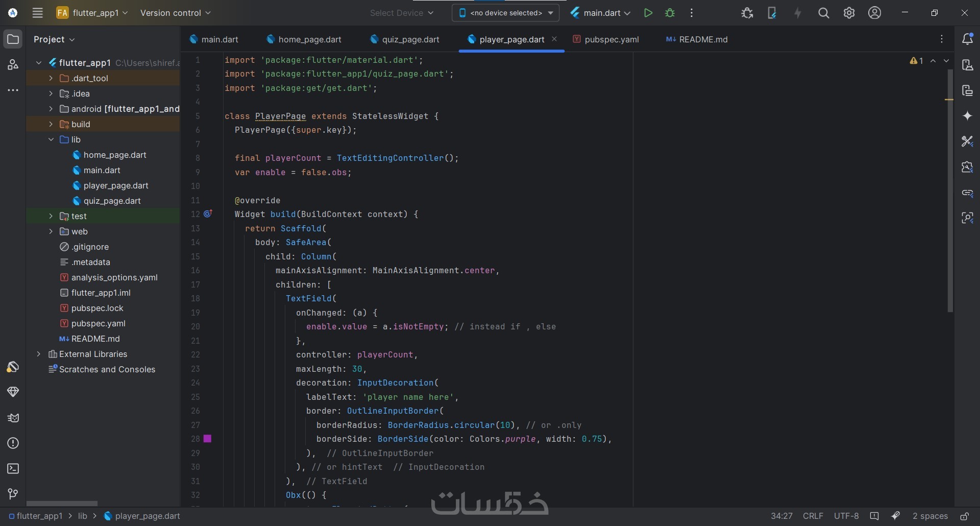
Task: Toggle the Project tool window folder icon
Action: [13, 39]
